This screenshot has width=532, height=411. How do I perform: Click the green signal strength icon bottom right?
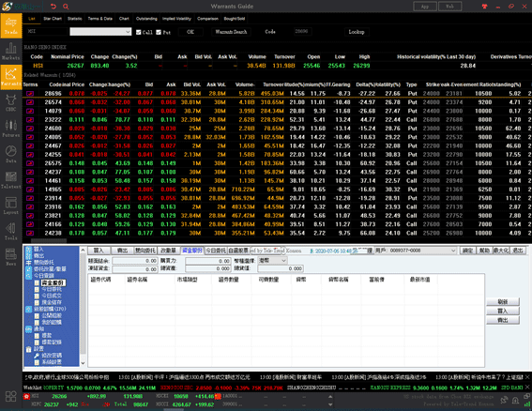527,403
